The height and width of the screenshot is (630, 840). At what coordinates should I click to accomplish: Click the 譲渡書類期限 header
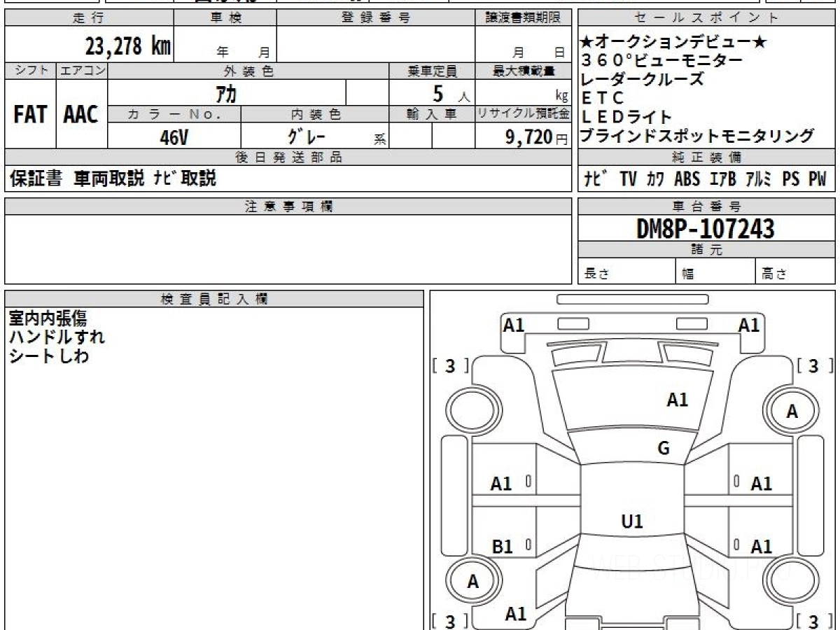[x=524, y=18]
